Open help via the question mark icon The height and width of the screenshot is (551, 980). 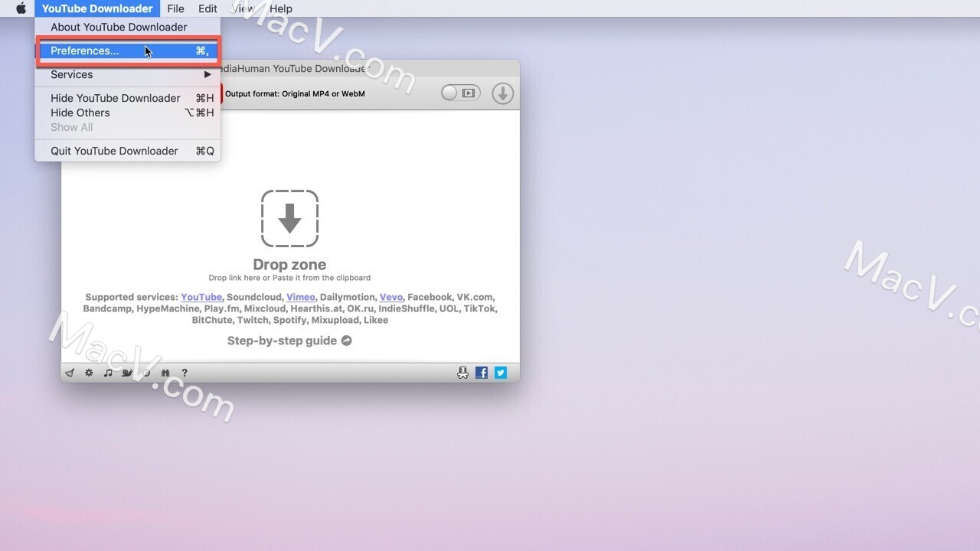pos(185,373)
